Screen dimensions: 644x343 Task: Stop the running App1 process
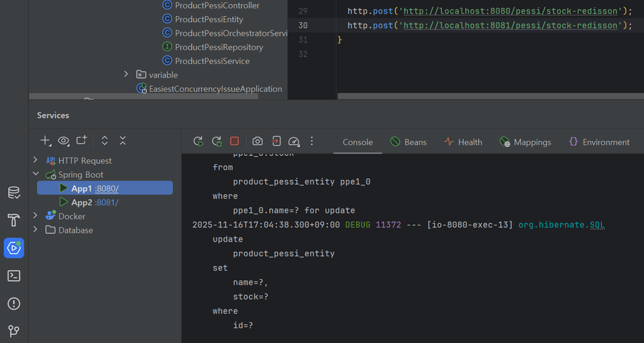pyautogui.click(x=235, y=141)
